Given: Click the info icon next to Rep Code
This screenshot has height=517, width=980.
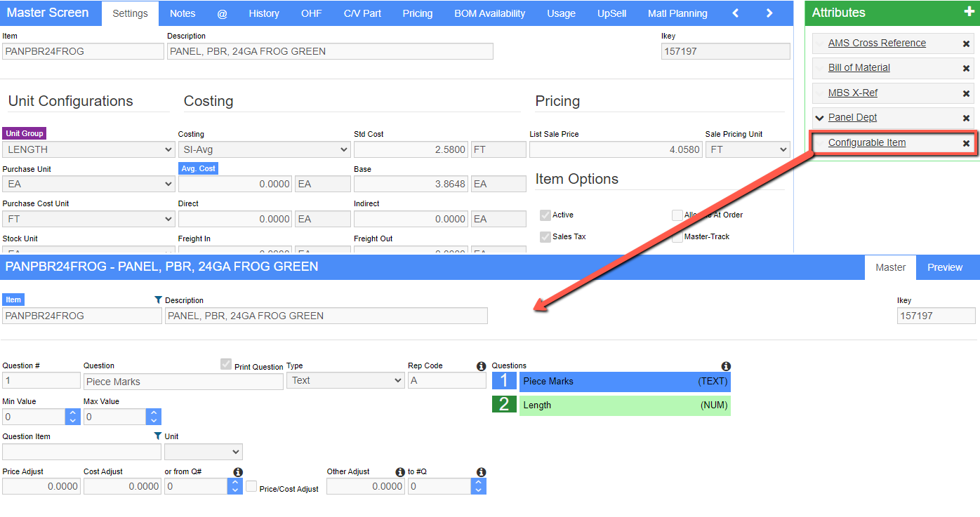Looking at the screenshot, I should coord(481,366).
